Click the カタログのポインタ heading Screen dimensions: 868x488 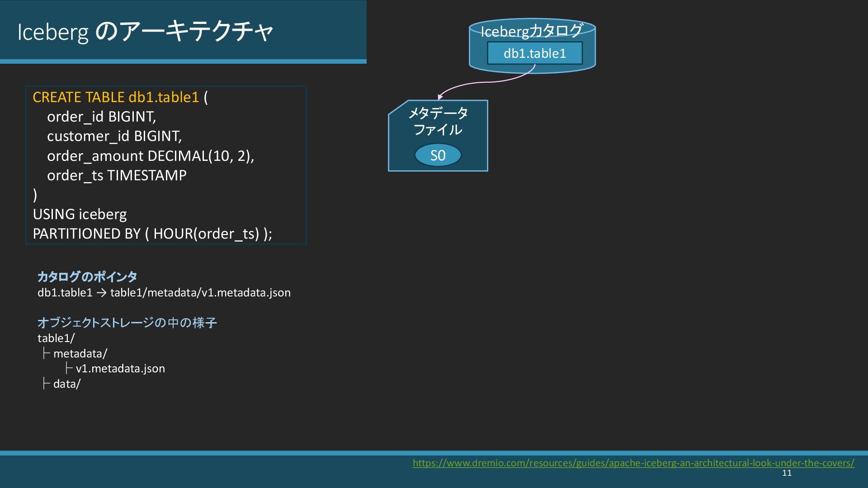(87, 277)
